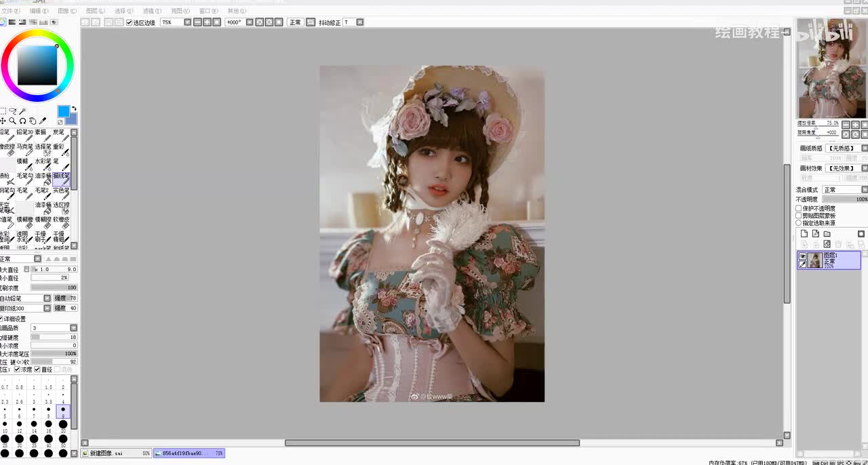Screen dimensions: 868x465
Task: Zoom out canvas from top toolbar
Action: 197,22
